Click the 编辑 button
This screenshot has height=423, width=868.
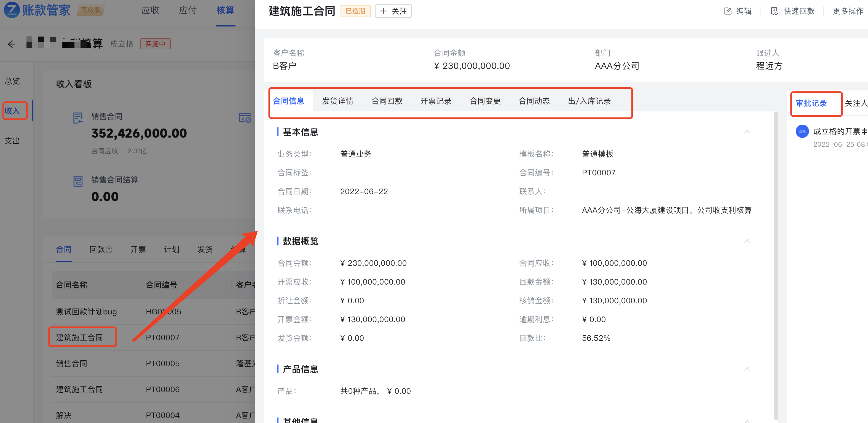coord(738,11)
